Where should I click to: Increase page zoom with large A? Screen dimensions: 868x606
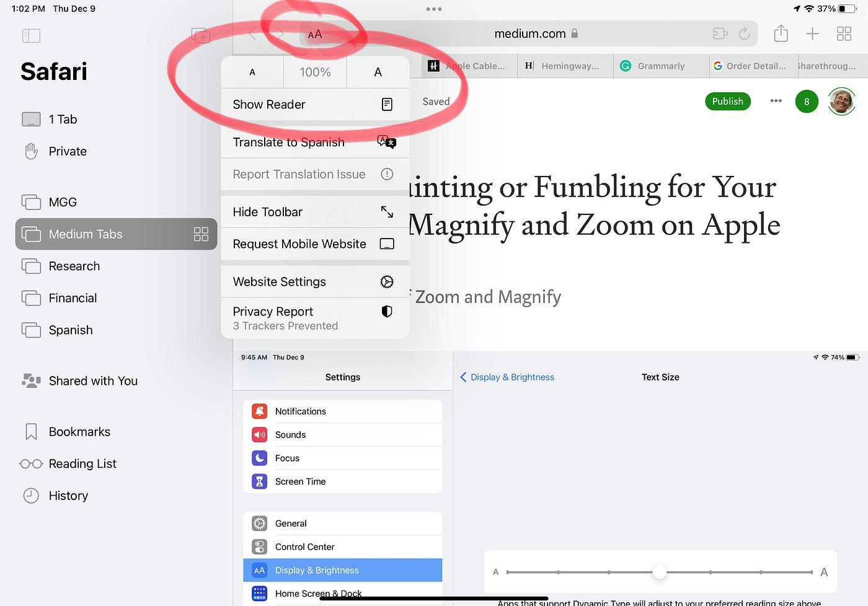click(x=378, y=72)
